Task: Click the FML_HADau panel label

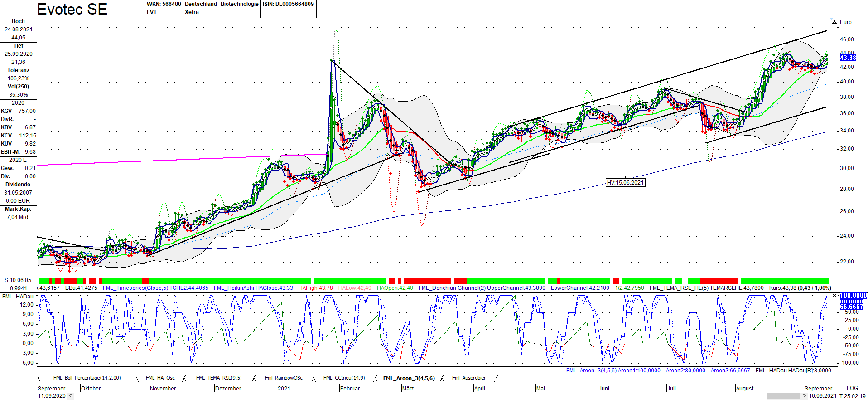Action: click(18, 297)
